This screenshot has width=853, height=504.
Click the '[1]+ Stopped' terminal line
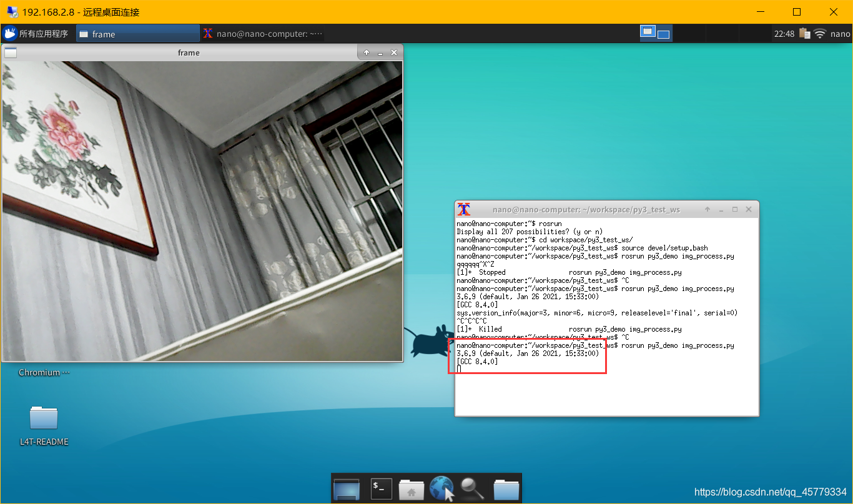[569, 272]
